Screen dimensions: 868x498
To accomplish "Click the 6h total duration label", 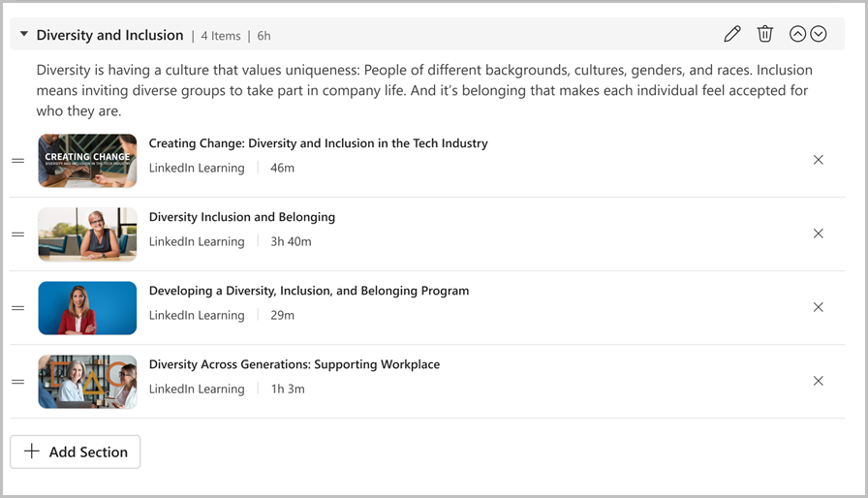I will pos(264,36).
